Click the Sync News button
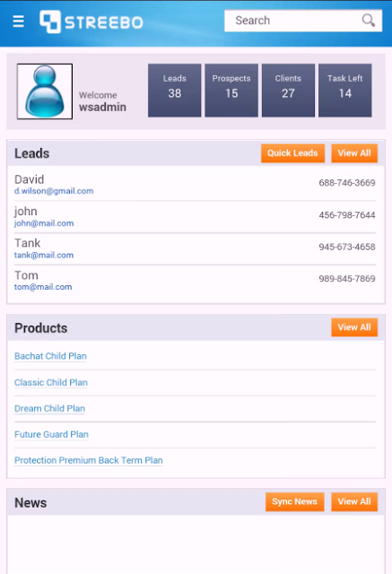Viewport: 392px width, 574px height. [x=294, y=501]
